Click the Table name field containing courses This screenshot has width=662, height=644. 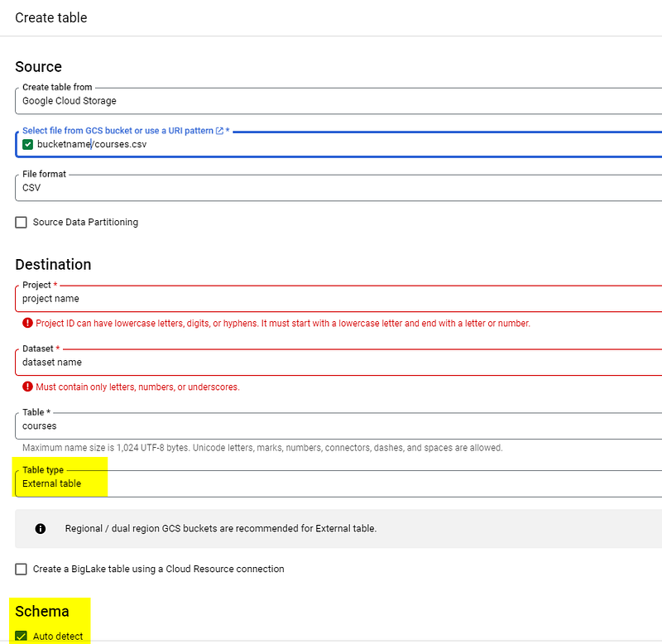click(338, 426)
